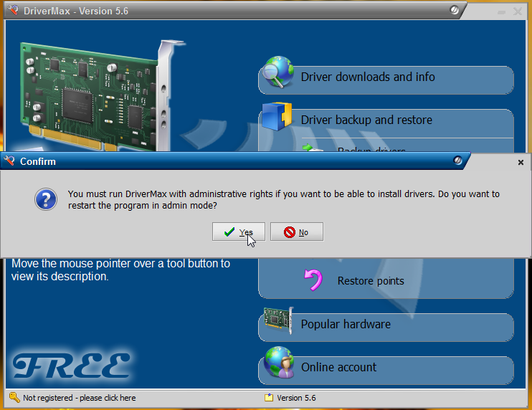Viewport: 532px width, 410px height.
Task: Click the network card Popular hardware icon
Action: (x=277, y=324)
